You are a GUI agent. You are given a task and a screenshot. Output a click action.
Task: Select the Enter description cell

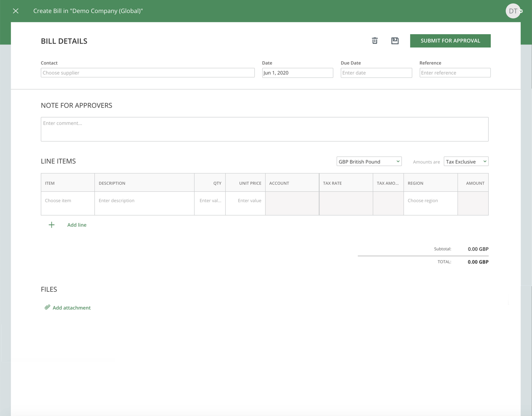point(144,203)
